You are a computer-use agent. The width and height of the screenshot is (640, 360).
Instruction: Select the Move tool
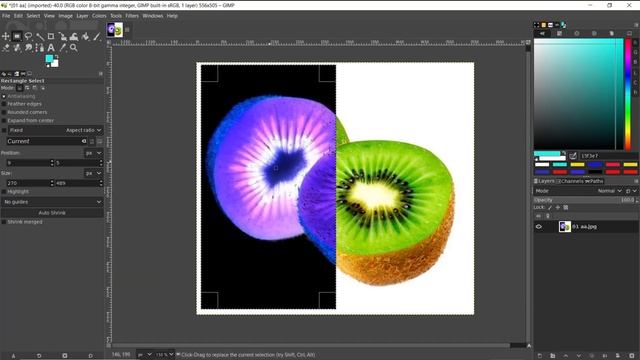pyautogui.click(x=6, y=36)
